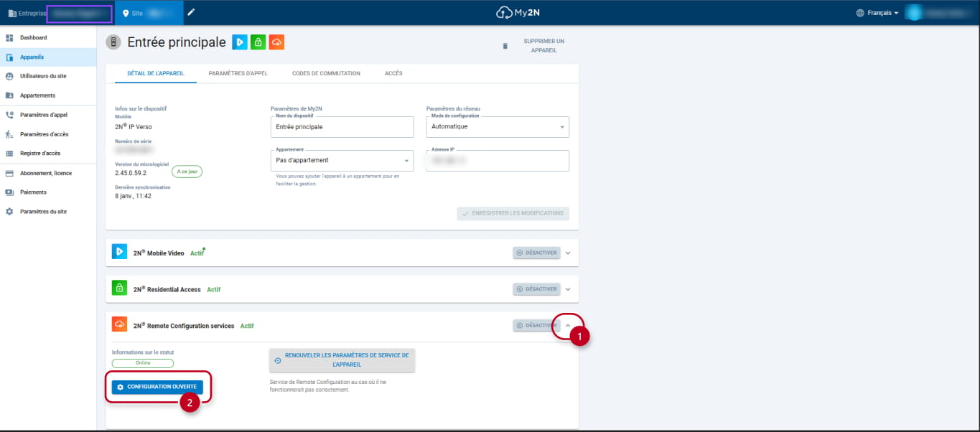The height and width of the screenshot is (432, 980).
Task: Click the trash bin delete icon
Action: point(505,46)
